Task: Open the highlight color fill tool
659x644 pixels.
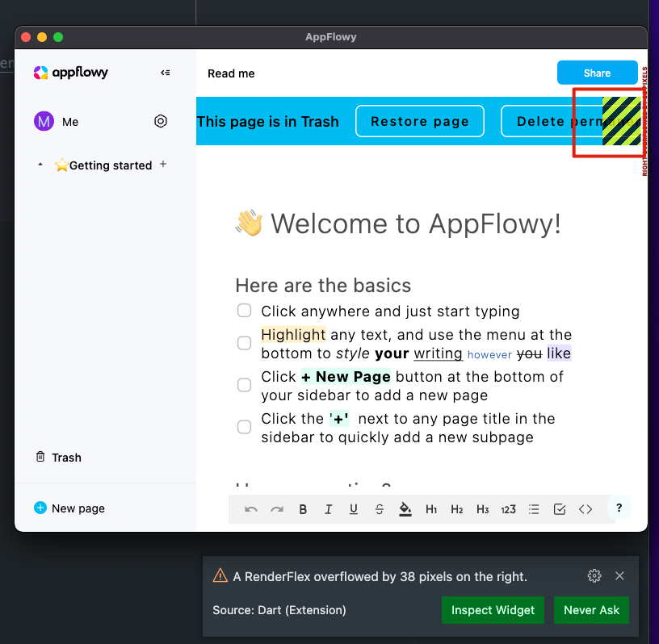Action: click(x=405, y=509)
